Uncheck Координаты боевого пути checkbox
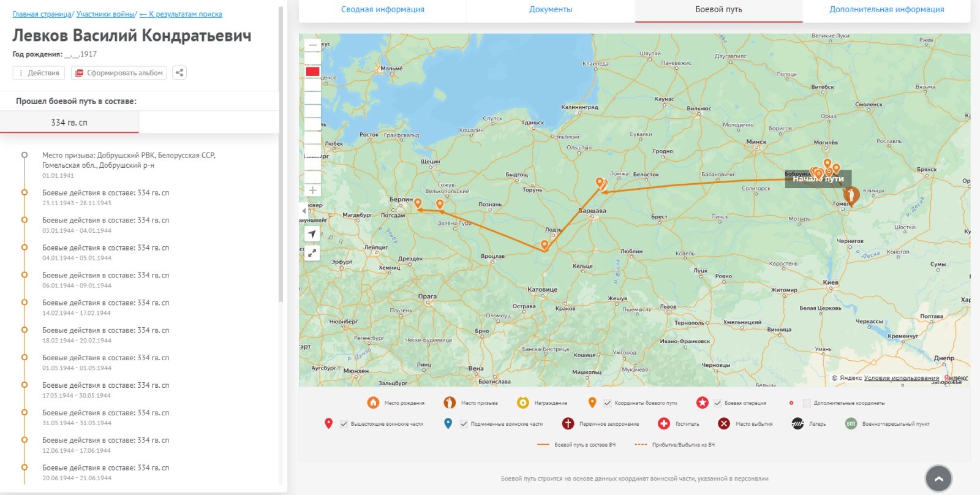Screen dimensions: 980x495 [x=608, y=403]
